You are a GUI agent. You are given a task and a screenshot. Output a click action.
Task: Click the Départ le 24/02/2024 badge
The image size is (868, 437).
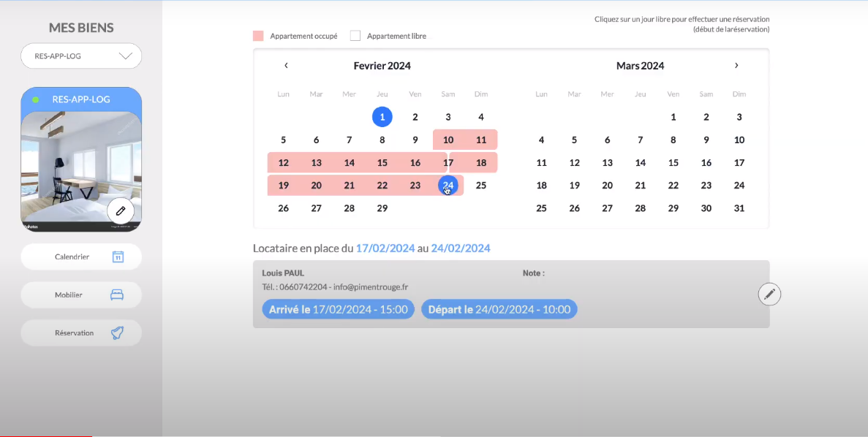pos(499,309)
